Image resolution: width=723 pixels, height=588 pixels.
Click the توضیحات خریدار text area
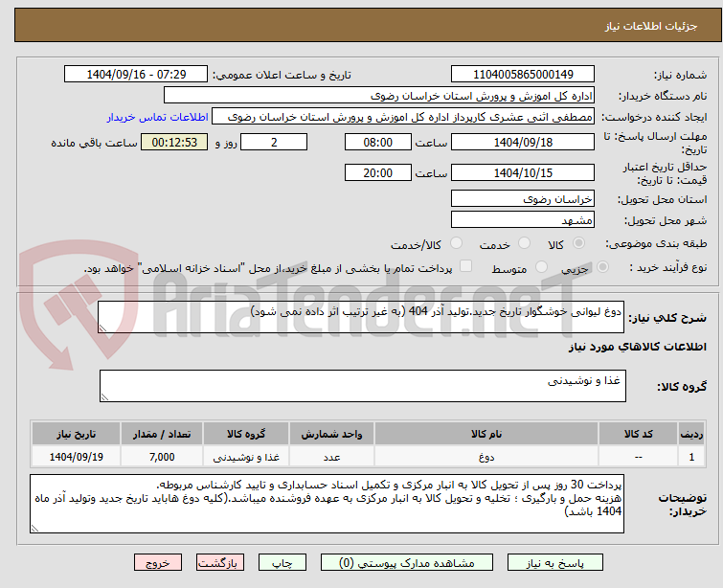[x=327, y=504]
